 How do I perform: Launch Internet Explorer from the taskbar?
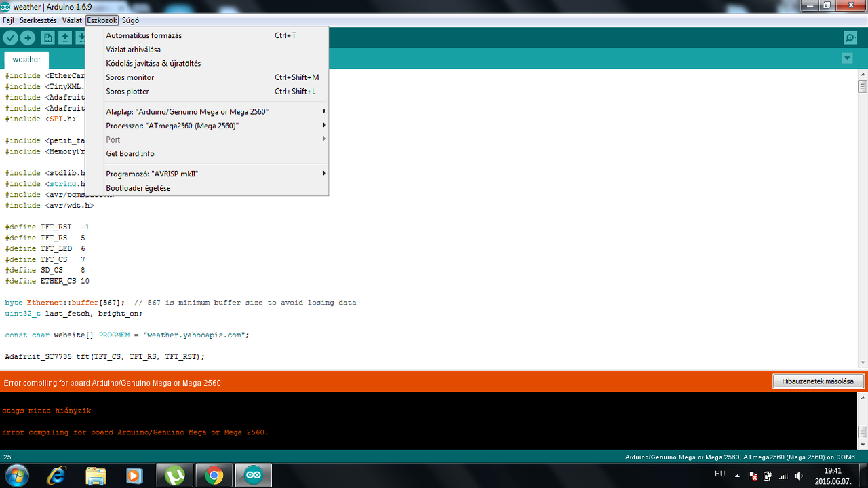point(57,476)
